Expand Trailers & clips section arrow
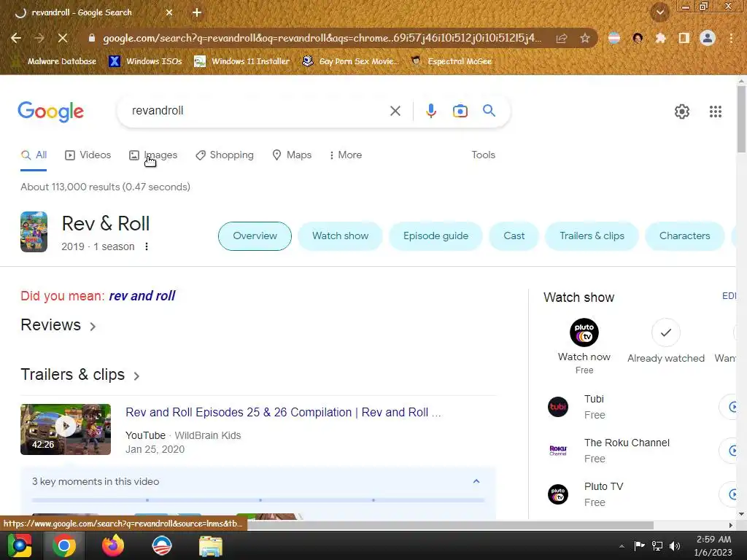The width and height of the screenshot is (747, 560). tap(136, 376)
